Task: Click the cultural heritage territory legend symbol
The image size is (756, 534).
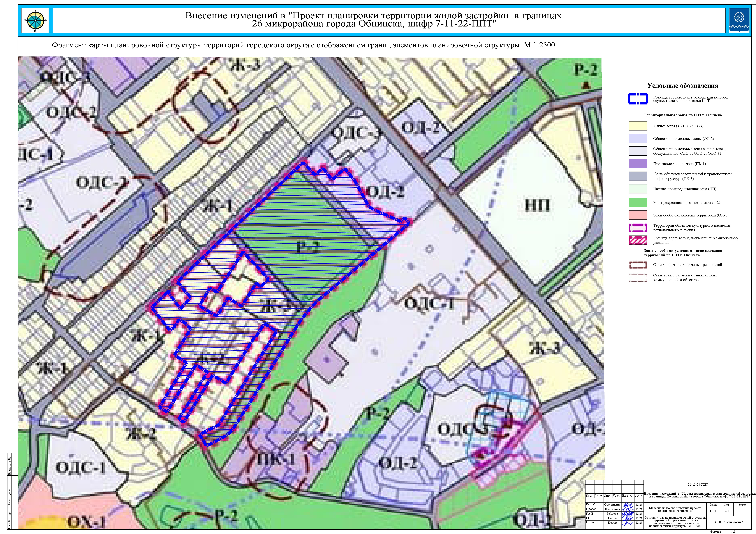Action: [x=638, y=227]
